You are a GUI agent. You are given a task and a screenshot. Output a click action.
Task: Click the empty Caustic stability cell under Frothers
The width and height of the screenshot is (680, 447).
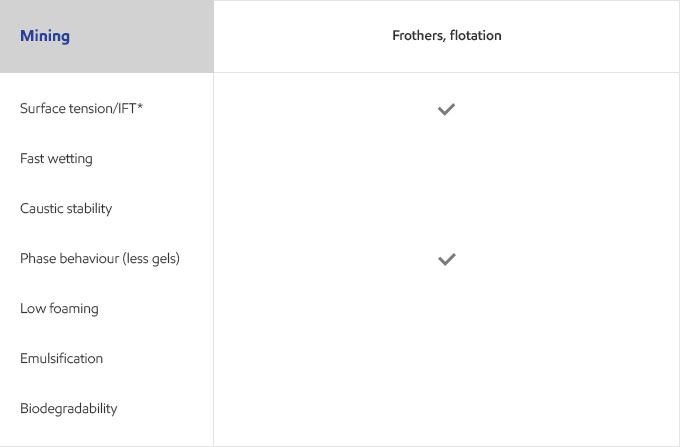447,209
